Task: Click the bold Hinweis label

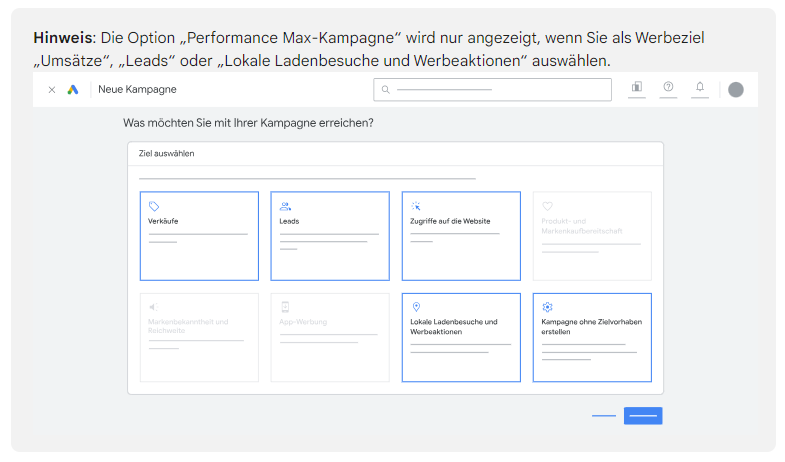Action: (x=65, y=38)
